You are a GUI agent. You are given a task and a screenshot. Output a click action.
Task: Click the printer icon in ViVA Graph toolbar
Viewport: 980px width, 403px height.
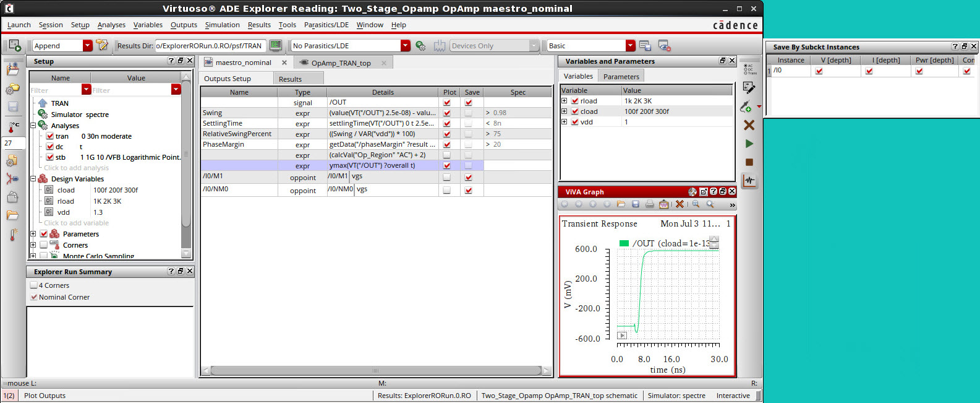649,204
